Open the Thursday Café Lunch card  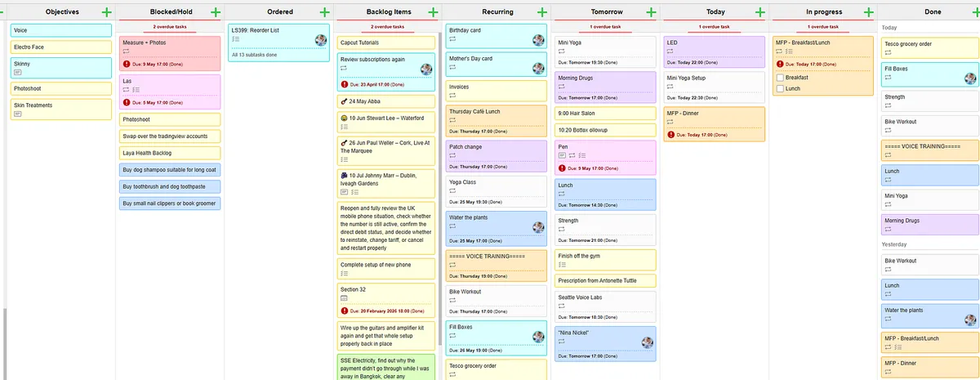(x=497, y=120)
